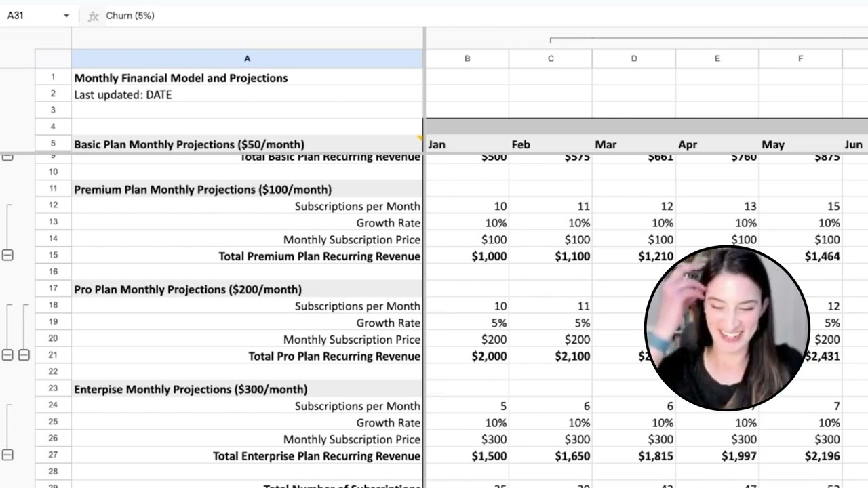868x488 pixels.
Task: Select row 23 header
Action: point(53,388)
